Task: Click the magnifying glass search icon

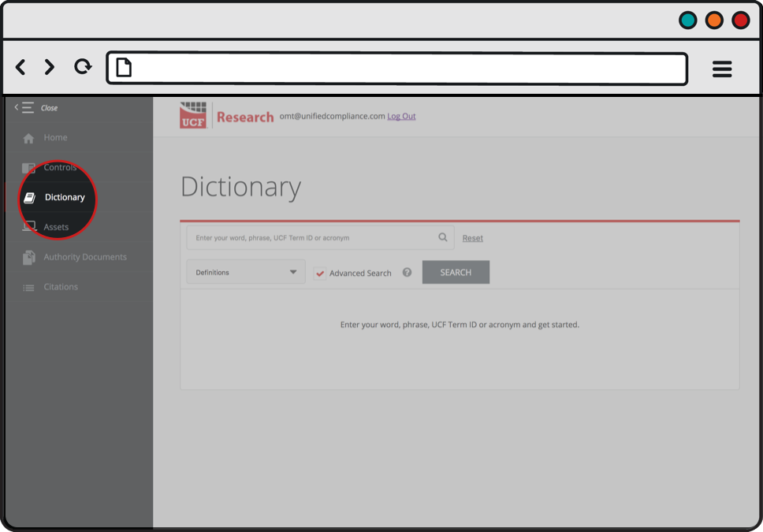Action: pos(442,237)
